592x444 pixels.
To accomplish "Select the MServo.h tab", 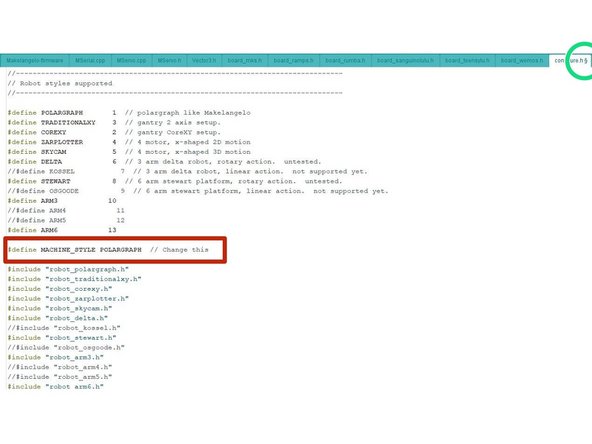I will pyautogui.click(x=169, y=60).
